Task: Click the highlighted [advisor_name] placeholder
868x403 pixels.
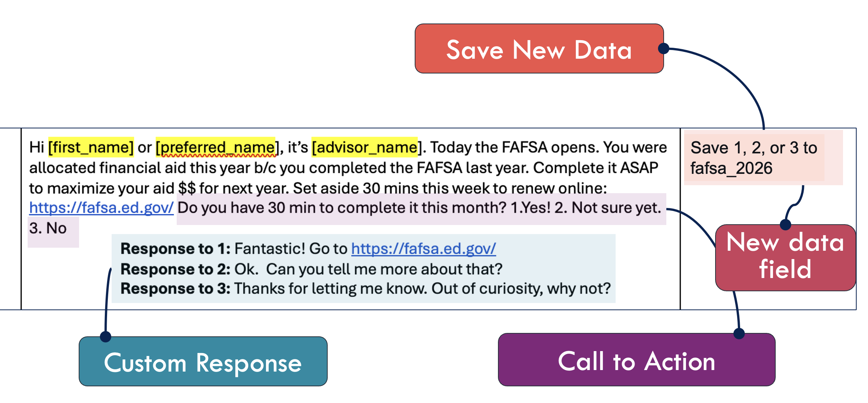Action: click(365, 147)
